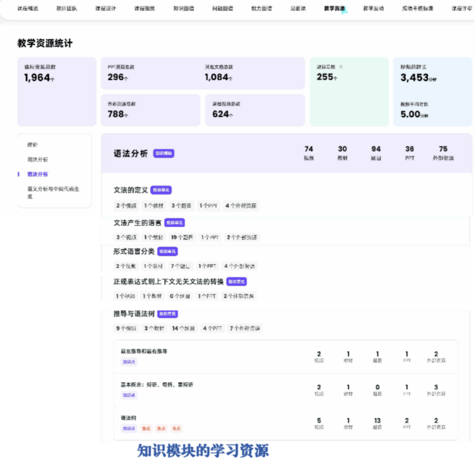
Task: Click the info icon beside 题目总数
Action: coord(341,67)
